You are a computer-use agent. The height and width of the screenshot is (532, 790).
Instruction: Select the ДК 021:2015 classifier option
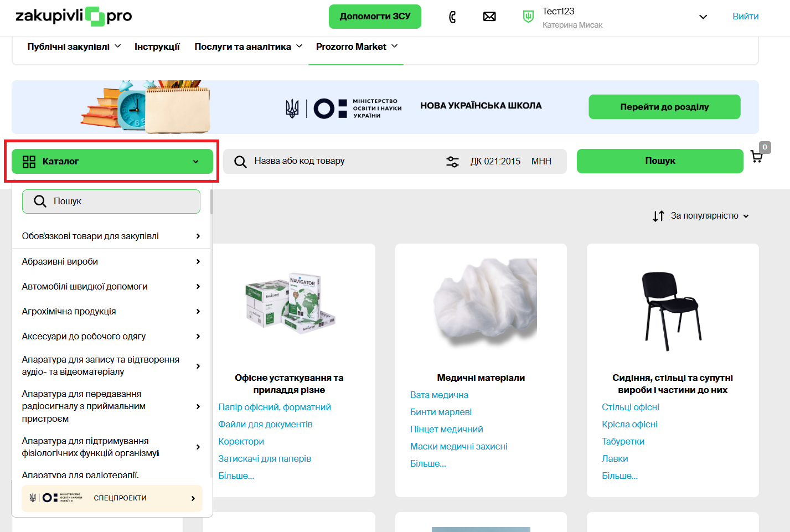pyautogui.click(x=495, y=162)
